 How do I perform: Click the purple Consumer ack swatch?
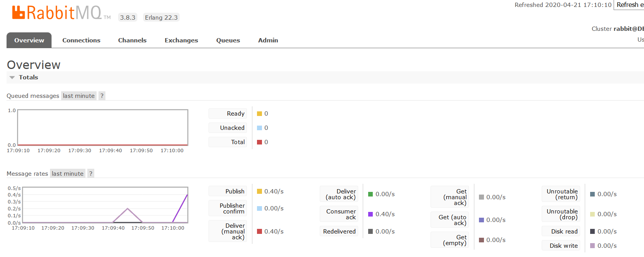click(370, 214)
